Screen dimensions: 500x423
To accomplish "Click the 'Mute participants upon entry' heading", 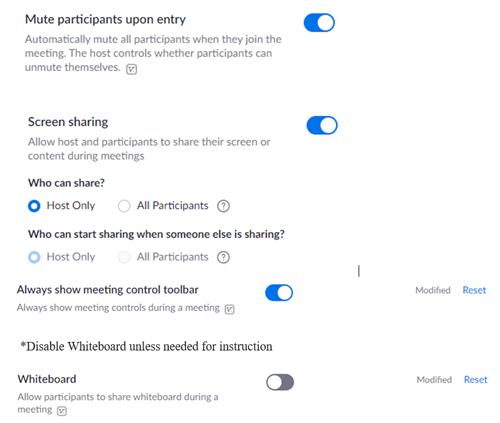I will point(105,20).
